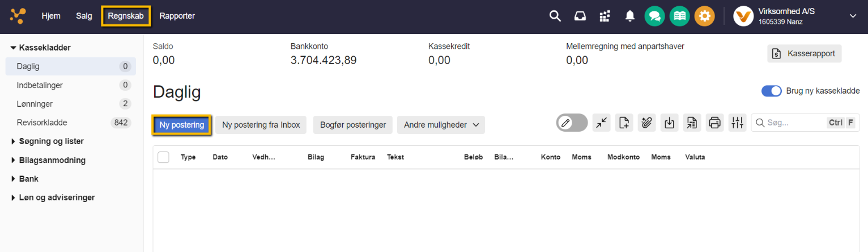Open the inbox tray icon in the top bar
Image resolution: width=868 pixels, height=252 pixels.
click(580, 16)
